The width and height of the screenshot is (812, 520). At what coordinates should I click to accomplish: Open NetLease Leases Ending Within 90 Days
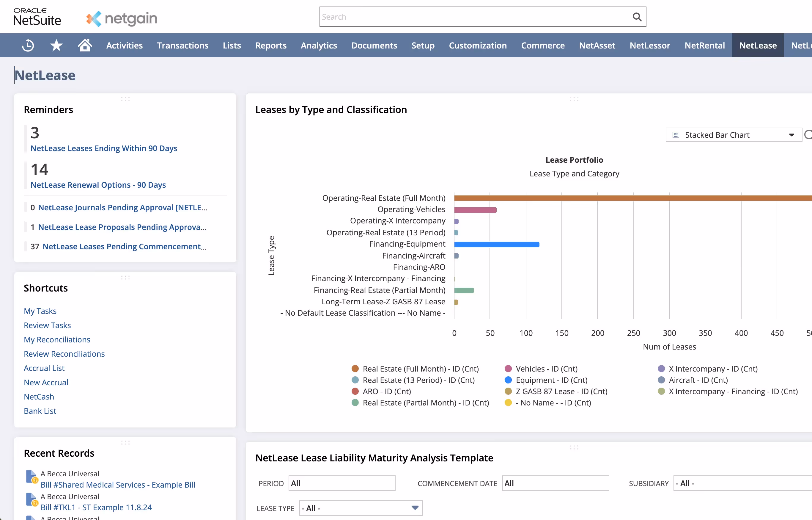tap(103, 148)
